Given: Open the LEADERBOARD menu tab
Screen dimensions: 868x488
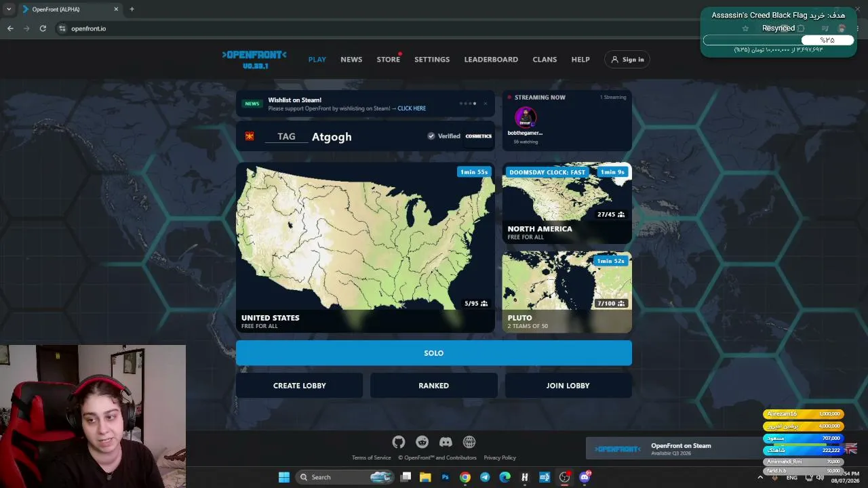Looking at the screenshot, I should pyautogui.click(x=491, y=60).
